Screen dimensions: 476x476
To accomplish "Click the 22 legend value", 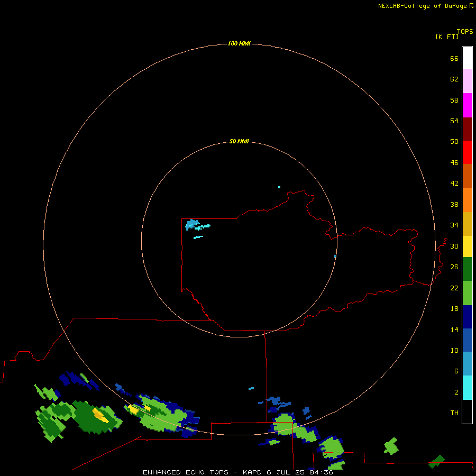I will click(x=454, y=288).
